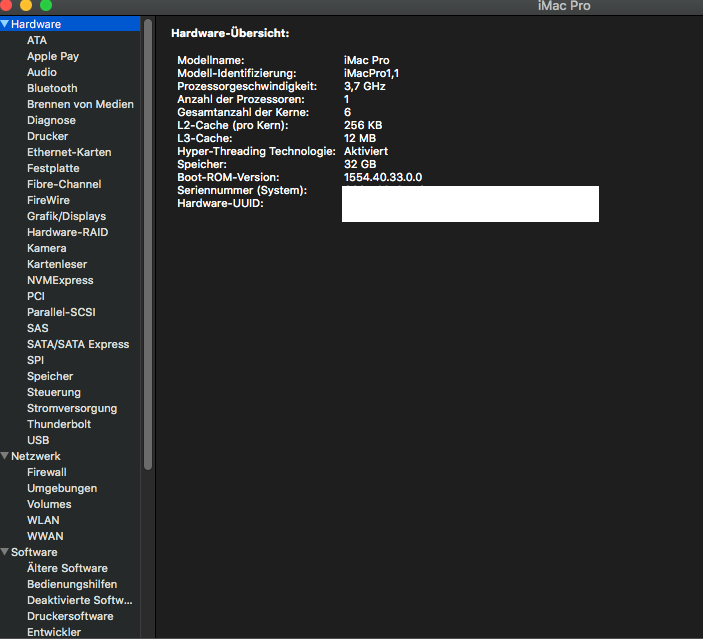Minimize the window with yellow button

point(26,5)
